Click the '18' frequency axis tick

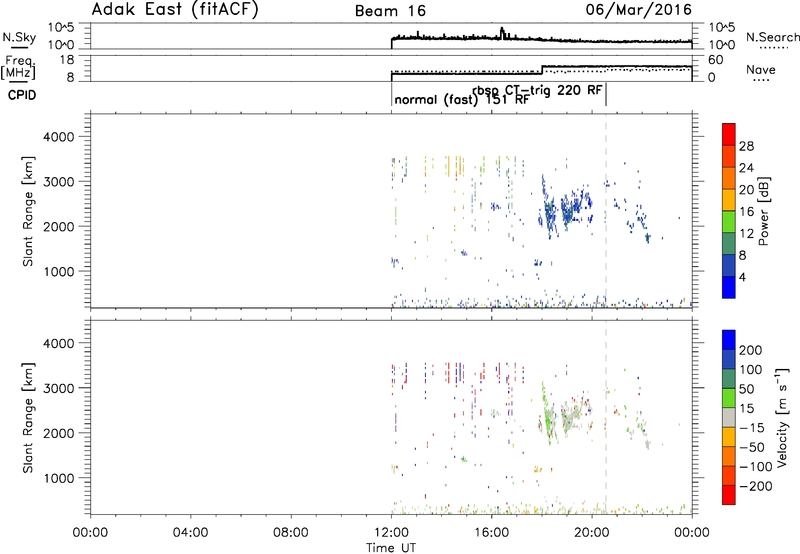click(67, 60)
